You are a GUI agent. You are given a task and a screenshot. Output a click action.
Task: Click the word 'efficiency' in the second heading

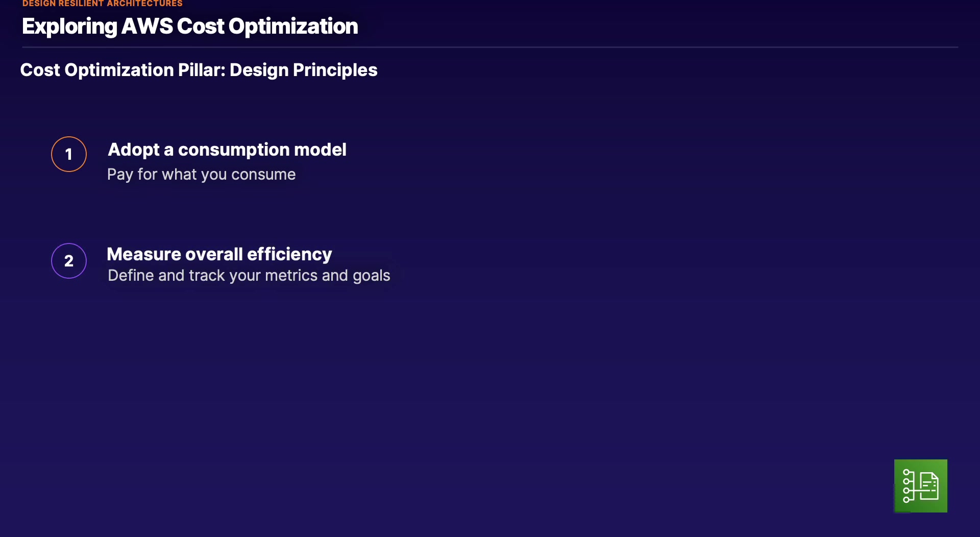click(289, 254)
